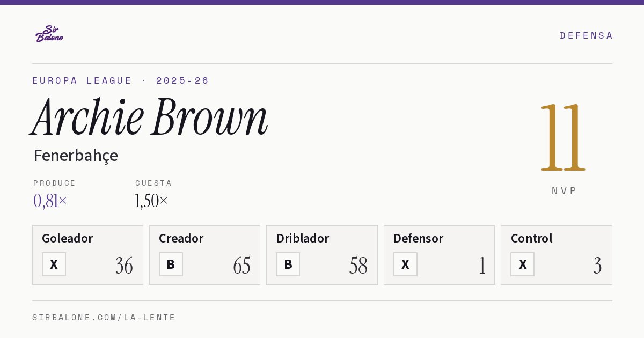The width and height of the screenshot is (644, 338).
Task: Click the Archie Brown player name
Action: pyautogui.click(x=150, y=117)
